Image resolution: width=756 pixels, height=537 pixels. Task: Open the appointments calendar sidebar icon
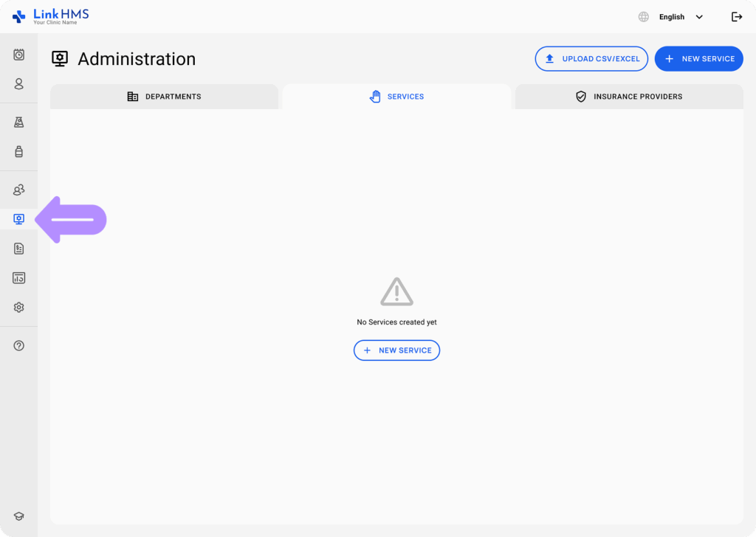[x=18, y=55]
